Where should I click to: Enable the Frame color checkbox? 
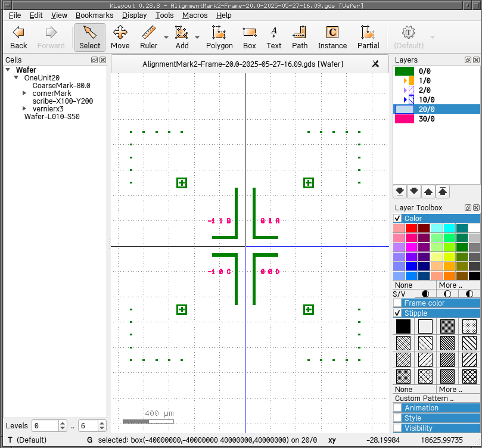397,303
